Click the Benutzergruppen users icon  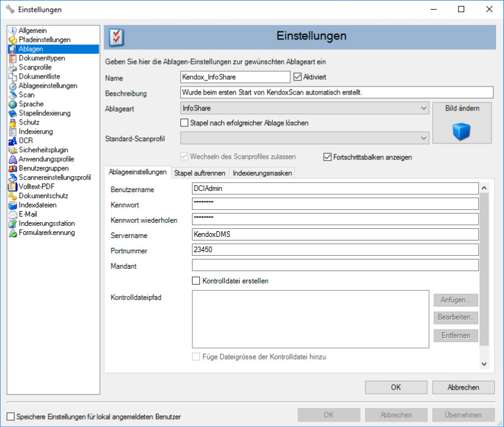pos(13,168)
